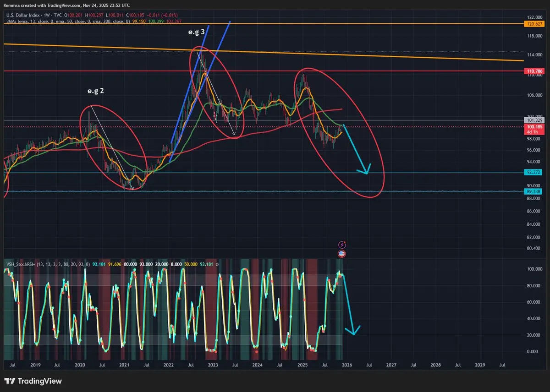Click the red 103.367 moving average value
Viewport: 550px width, 392px height.
click(x=174, y=21)
